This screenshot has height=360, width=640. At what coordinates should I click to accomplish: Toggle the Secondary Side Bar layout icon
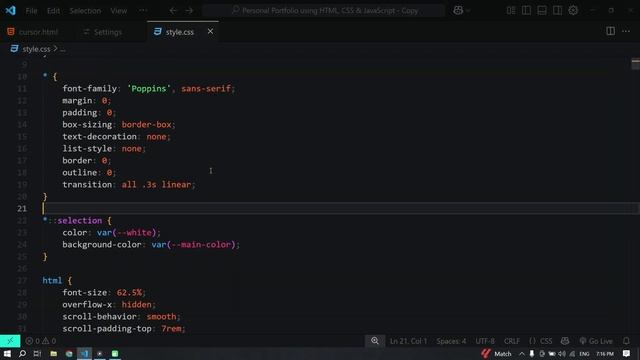[x=557, y=11]
